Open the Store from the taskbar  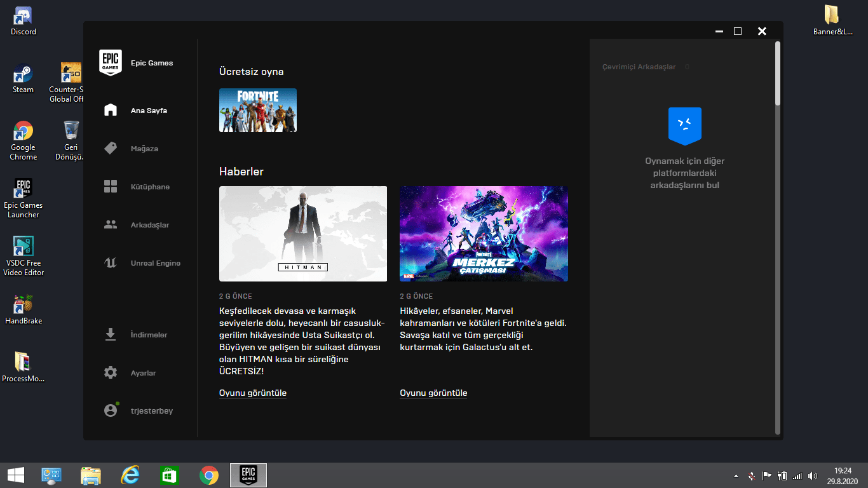pos(170,475)
